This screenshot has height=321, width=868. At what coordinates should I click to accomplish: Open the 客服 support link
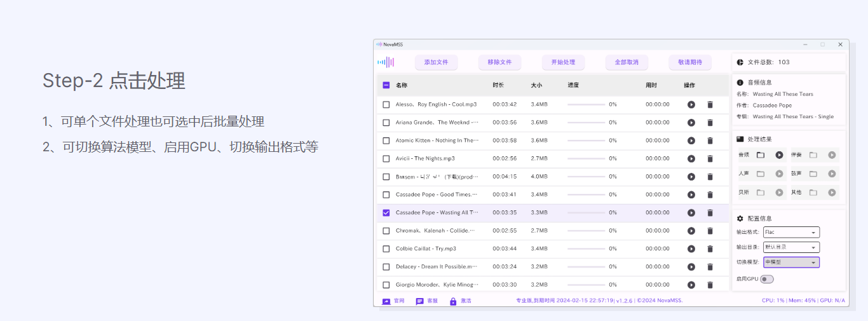coord(426,301)
